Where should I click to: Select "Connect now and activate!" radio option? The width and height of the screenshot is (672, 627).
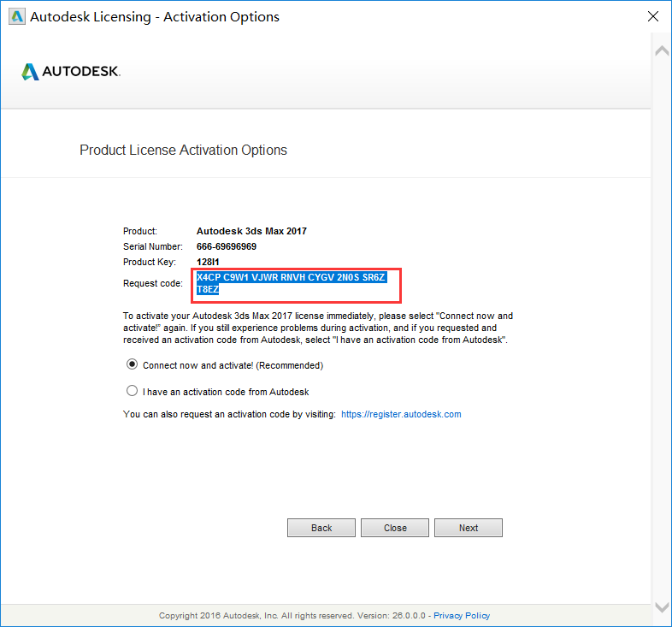(x=132, y=364)
